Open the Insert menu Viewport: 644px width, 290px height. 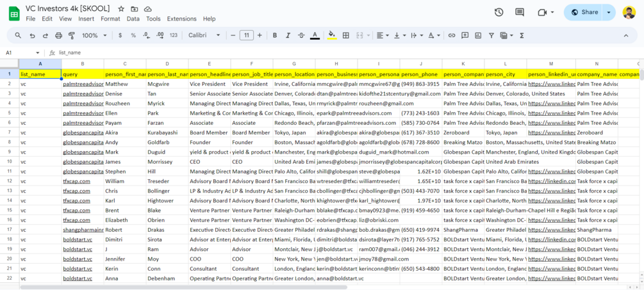(x=87, y=19)
